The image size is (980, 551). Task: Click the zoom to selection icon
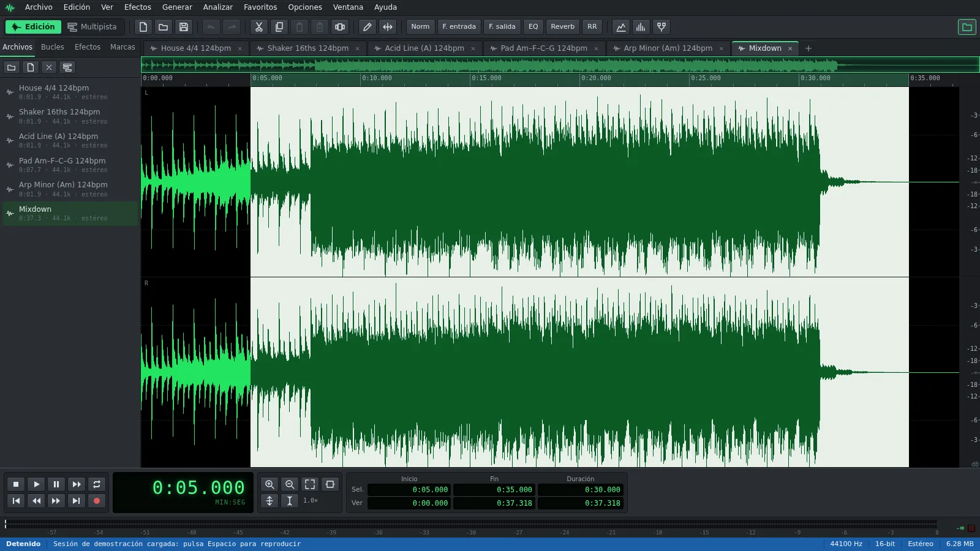point(330,484)
